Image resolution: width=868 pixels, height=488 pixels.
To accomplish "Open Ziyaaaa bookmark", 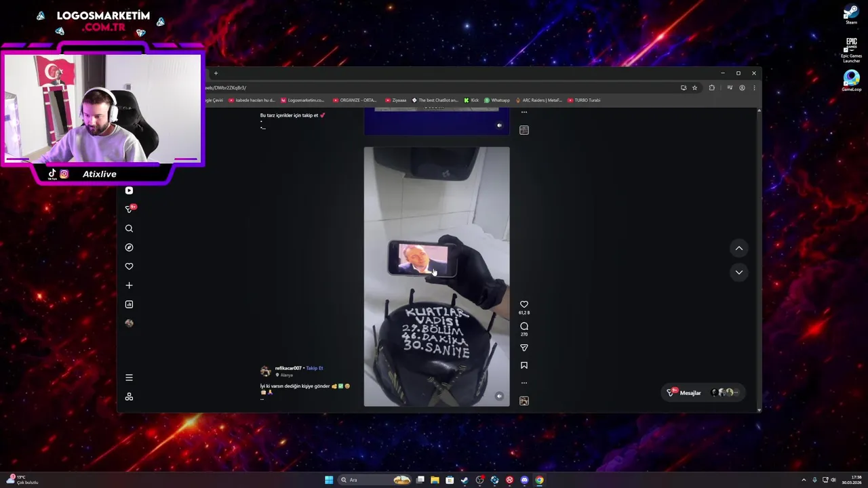I will 395,100.
